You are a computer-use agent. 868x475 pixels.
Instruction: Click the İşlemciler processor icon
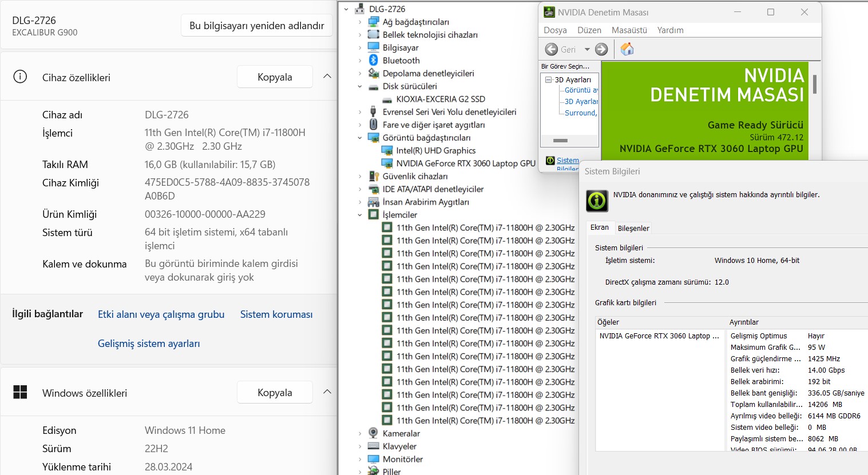(x=374, y=215)
